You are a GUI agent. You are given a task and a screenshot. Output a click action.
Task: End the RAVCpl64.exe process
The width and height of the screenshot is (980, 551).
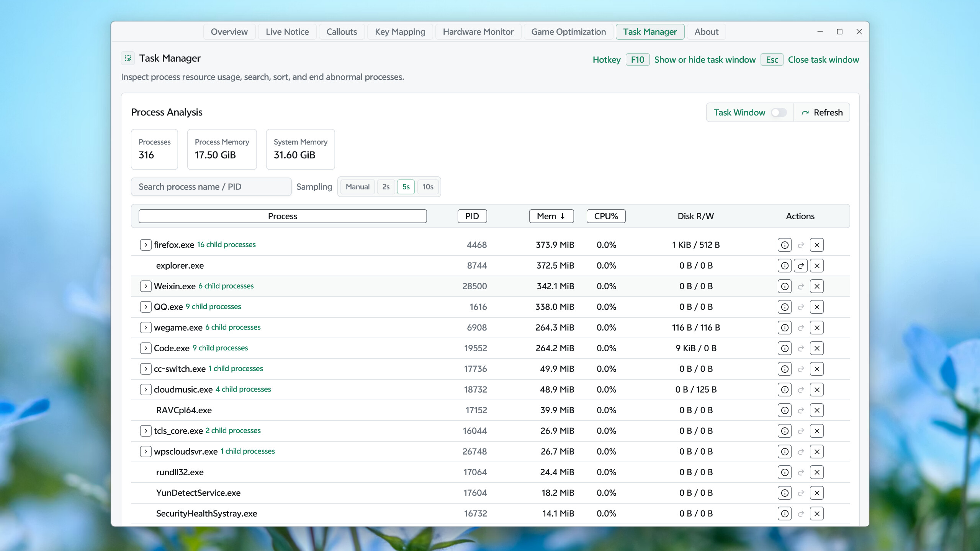816,410
